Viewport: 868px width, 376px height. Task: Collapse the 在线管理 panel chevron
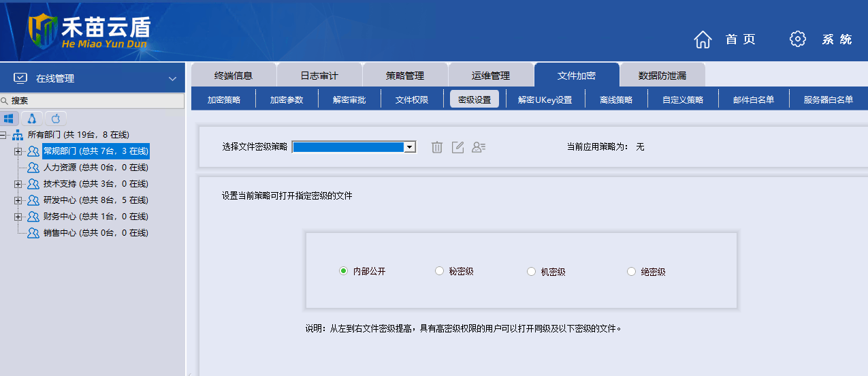[172, 79]
